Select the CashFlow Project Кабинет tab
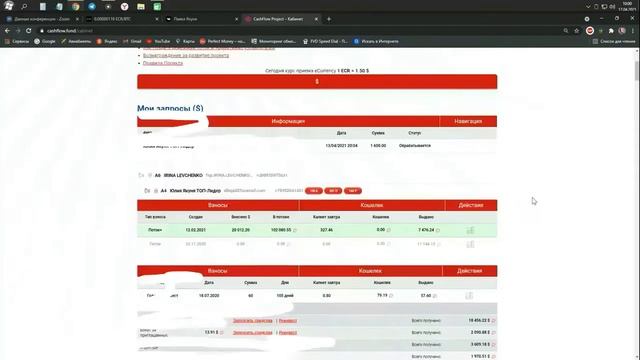640x360 pixels. pos(281,19)
